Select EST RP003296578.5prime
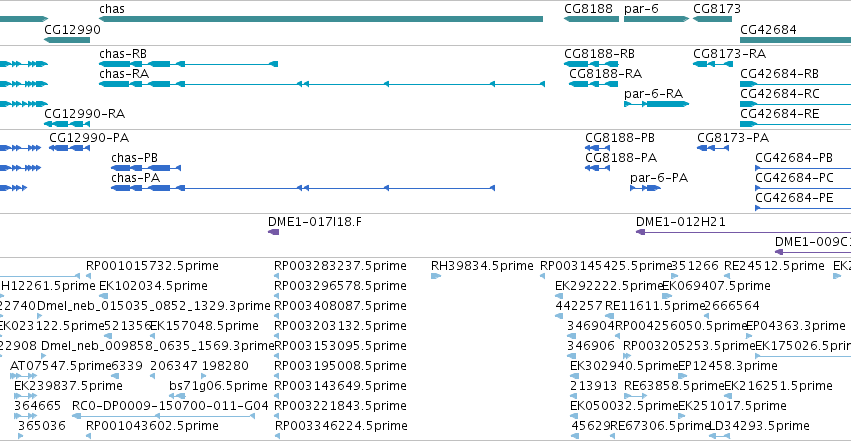This screenshot has width=851, height=441. [x=340, y=286]
